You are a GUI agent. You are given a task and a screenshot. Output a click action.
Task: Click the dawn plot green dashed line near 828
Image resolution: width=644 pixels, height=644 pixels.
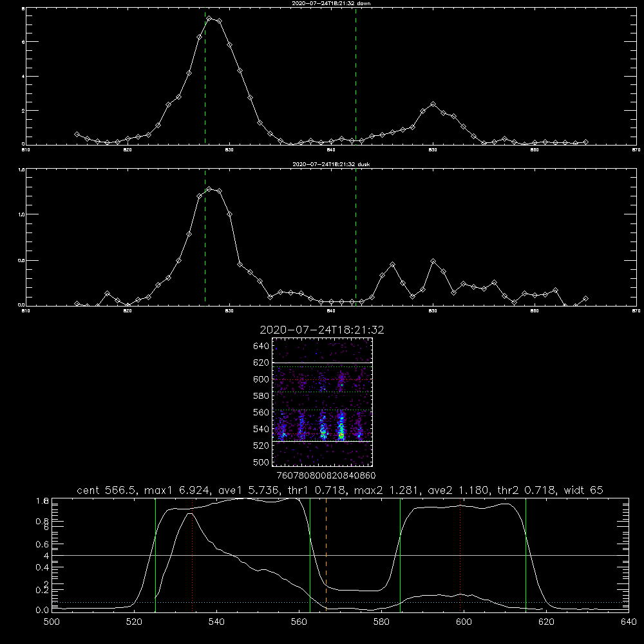205,76
